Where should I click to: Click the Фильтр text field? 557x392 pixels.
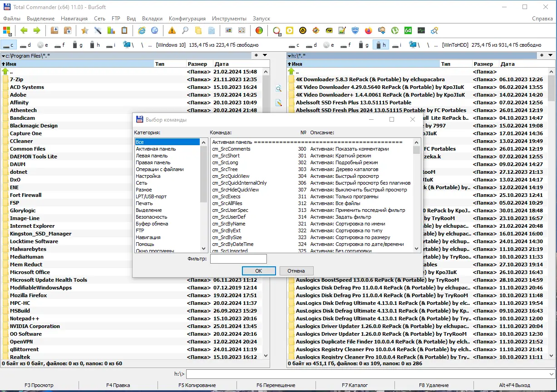click(x=238, y=259)
